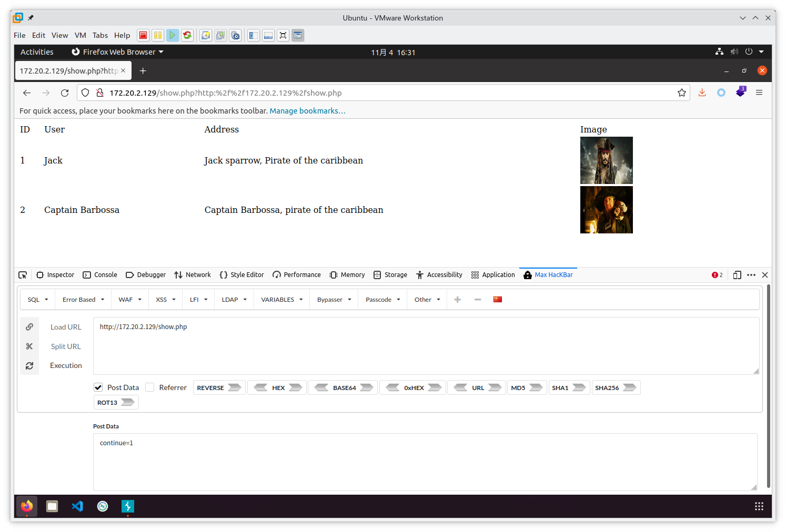
Task: Click the Firefox back arrow
Action: [27, 93]
